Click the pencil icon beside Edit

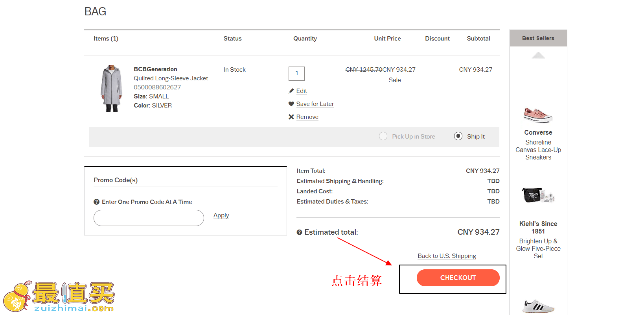point(291,91)
